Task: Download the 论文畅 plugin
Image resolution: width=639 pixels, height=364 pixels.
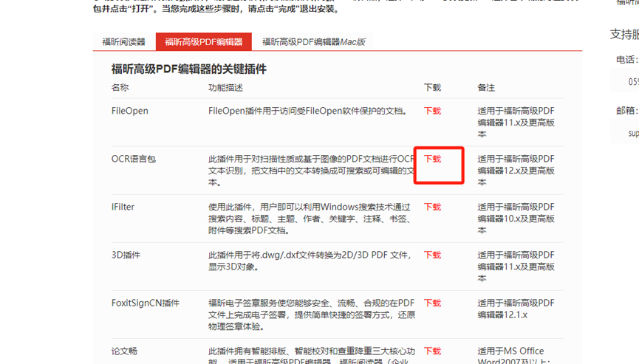Action: point(432,351)
